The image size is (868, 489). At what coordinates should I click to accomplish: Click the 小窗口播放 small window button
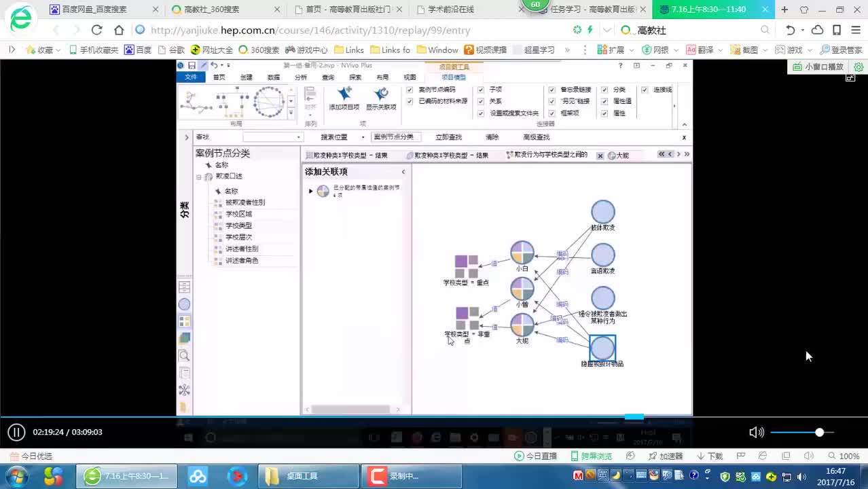(x=818, y=67)
